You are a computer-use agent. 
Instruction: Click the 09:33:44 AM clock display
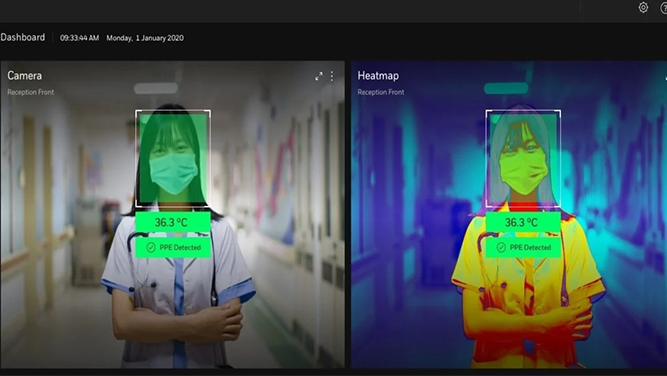point(80,38)
